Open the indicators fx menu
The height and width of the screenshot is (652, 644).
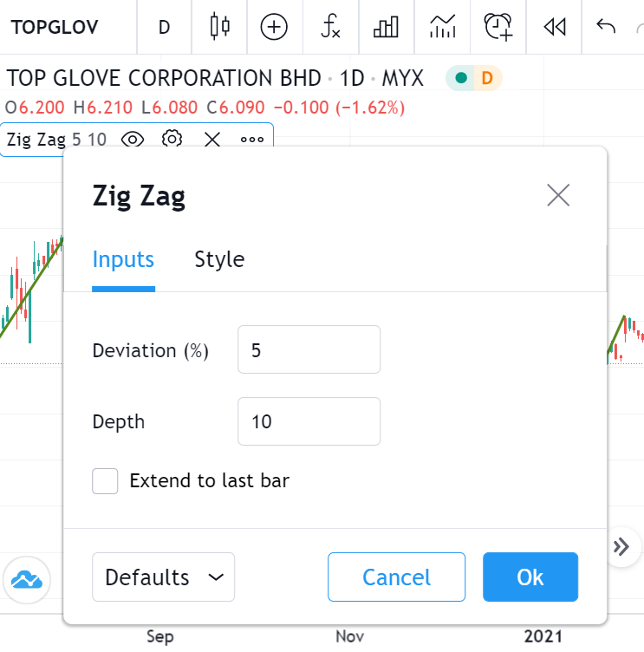[x=330, y=27]
